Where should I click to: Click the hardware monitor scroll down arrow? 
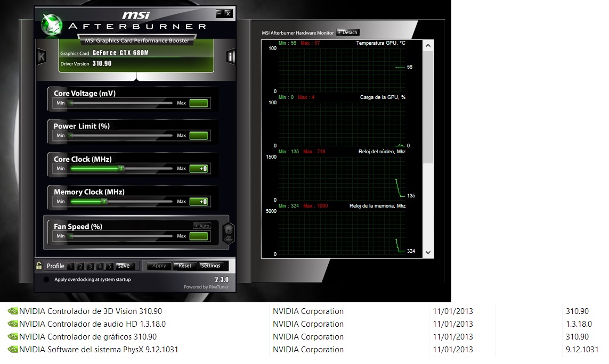pyautogui.click(x=428, y=252)
